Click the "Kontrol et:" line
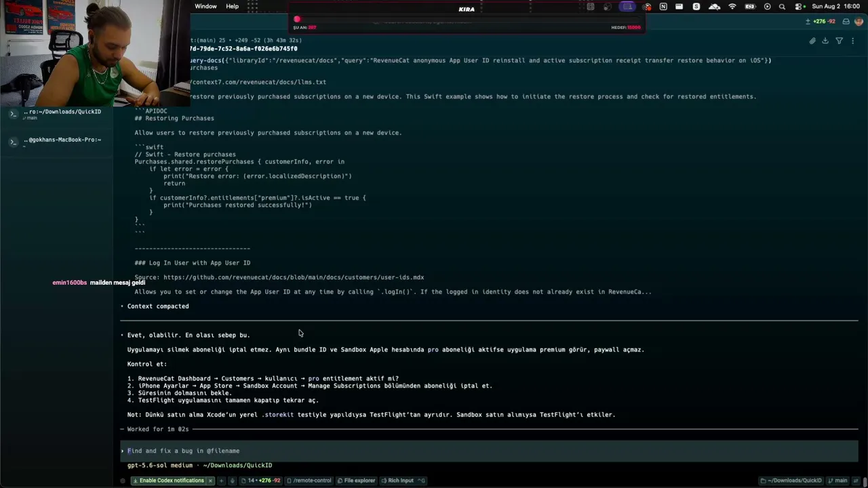The width and height of the screenshot is (868, 488). click(x=147, y=364)
